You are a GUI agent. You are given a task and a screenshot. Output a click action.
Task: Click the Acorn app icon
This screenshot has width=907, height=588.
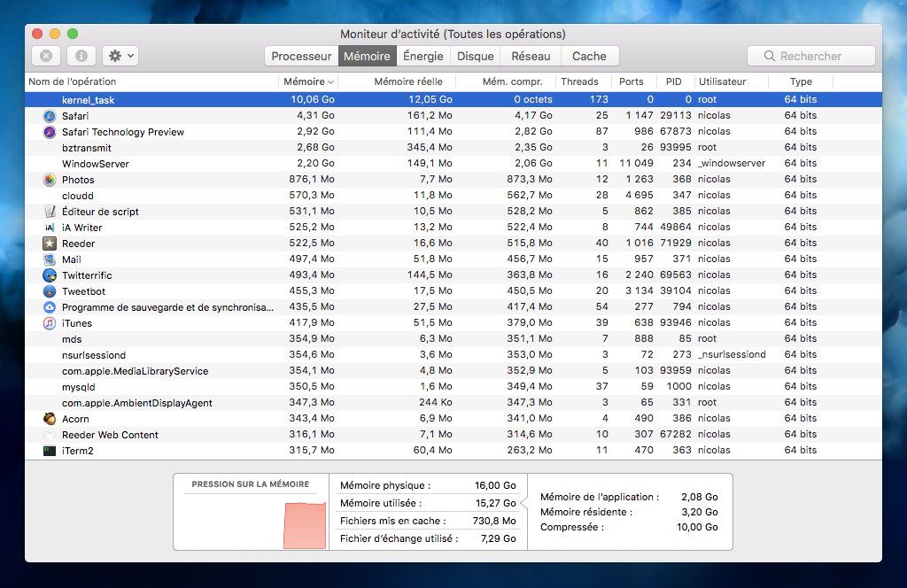coord(50,419)
